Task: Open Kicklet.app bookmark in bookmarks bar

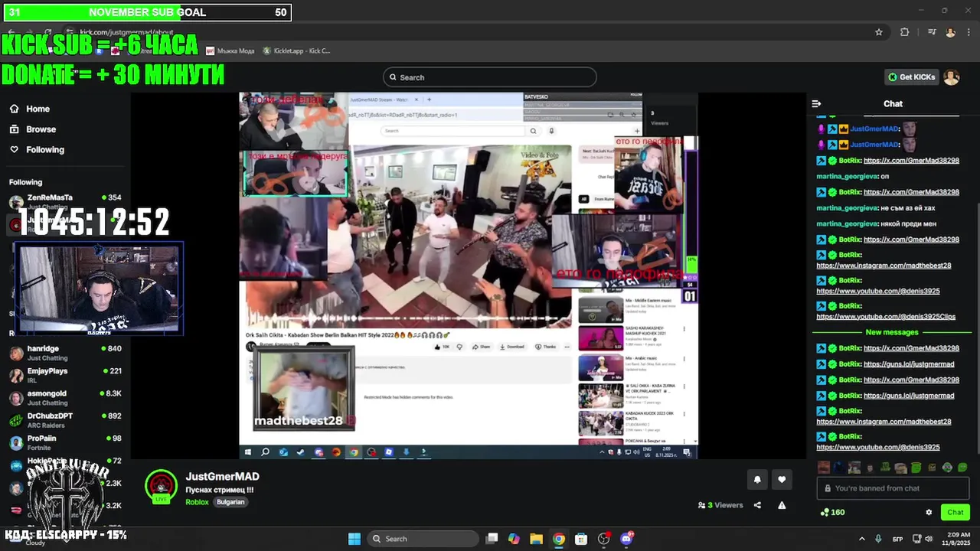Action: [x=296, y=51]
